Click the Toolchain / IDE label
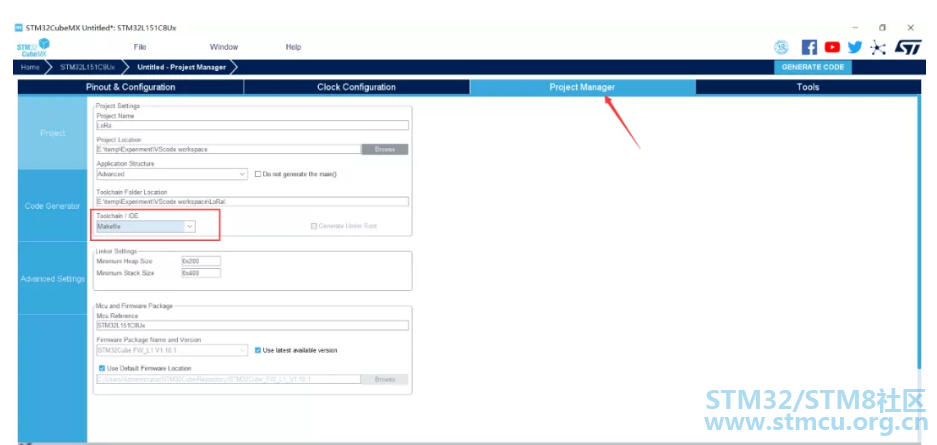937x445 pixels. [x=117, y=215]
